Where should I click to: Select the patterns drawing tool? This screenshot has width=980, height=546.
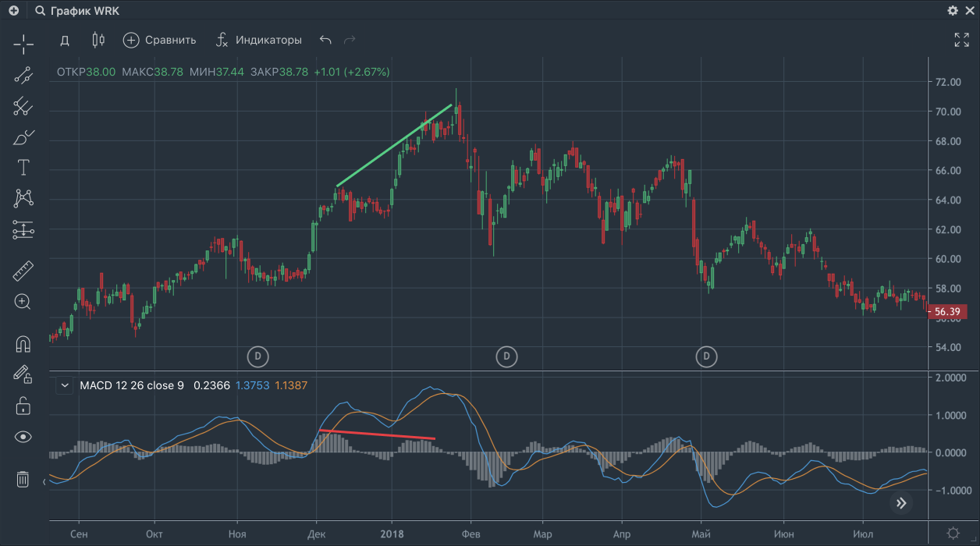coord(23,198)
